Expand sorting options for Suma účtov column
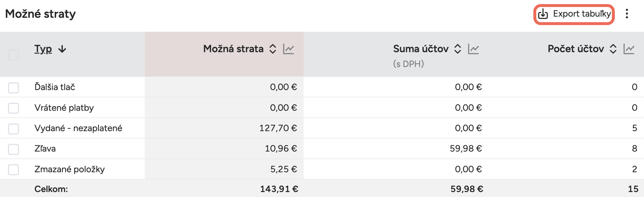Screen dimensions: 644x197 tap(458, 49)
